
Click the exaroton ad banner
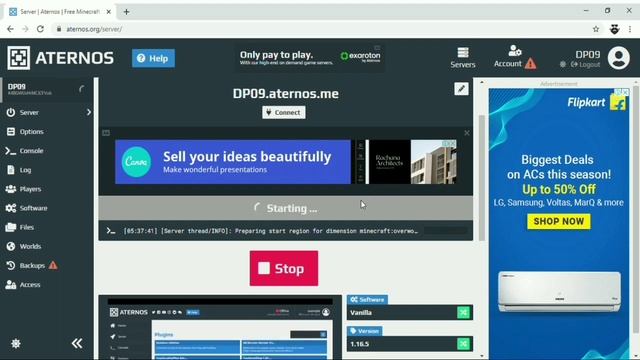point(310,58)
